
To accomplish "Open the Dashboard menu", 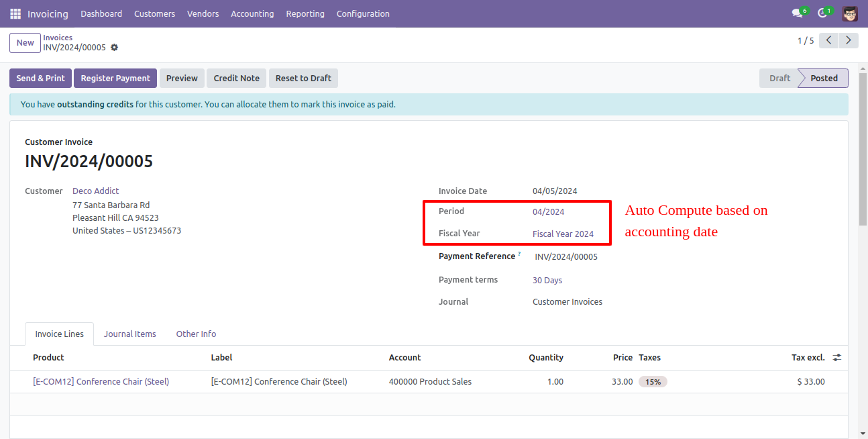I will tap(101, 13).
